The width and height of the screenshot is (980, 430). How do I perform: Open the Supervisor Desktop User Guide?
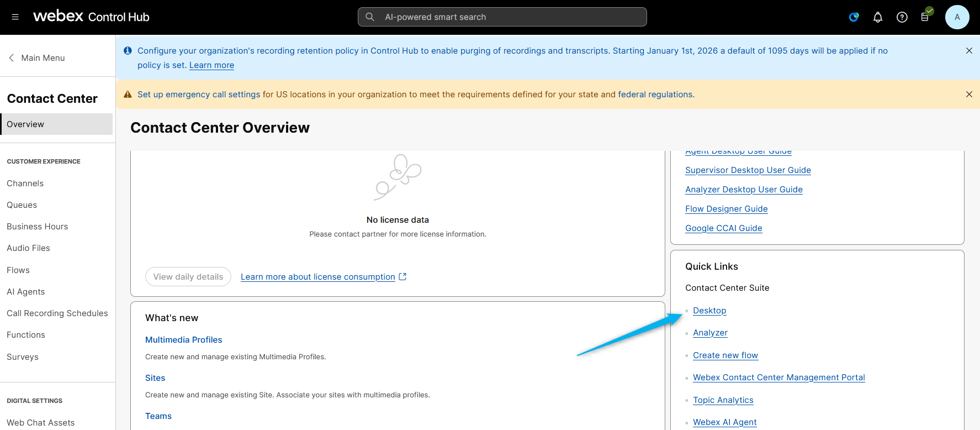(748, 170)
